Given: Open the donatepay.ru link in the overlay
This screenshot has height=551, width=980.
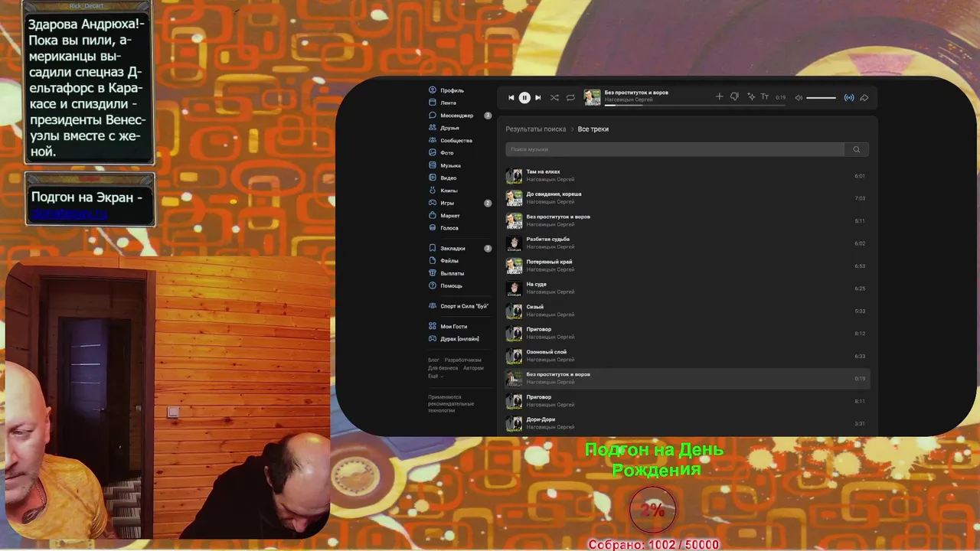Looking at the screenshot, I should [70, 214].
